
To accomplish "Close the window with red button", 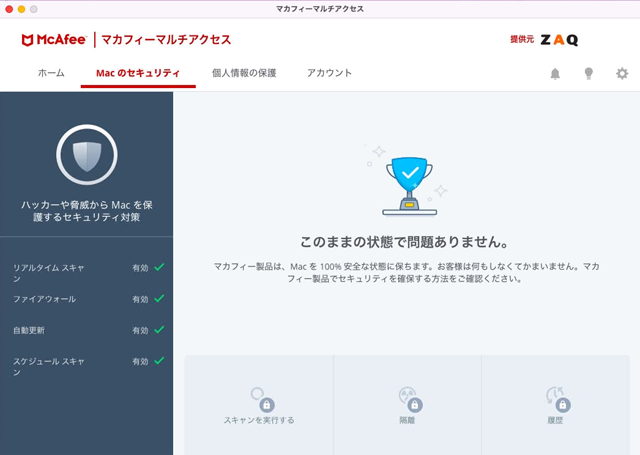I will coord(9,9).
